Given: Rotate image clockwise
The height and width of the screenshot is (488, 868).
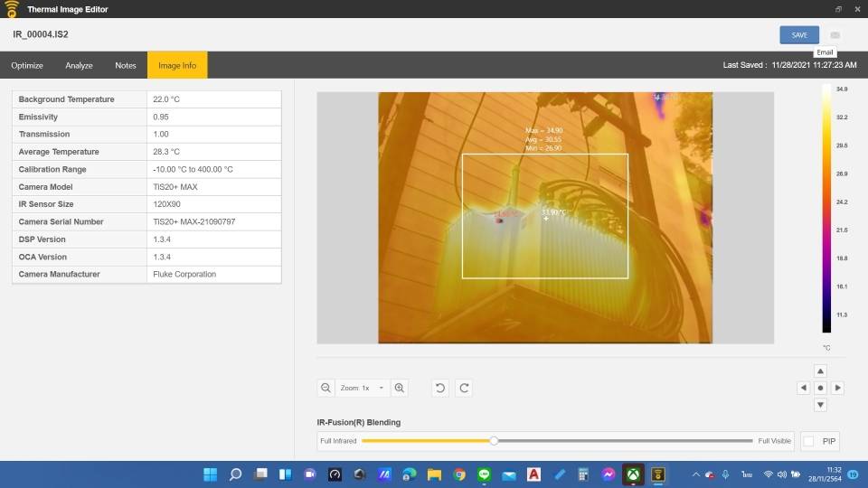Looking at the screenshot, I should coord(464,388).
